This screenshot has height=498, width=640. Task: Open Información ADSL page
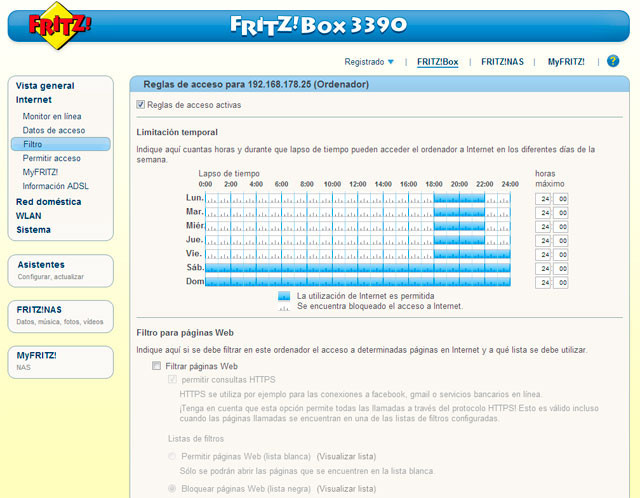tap(56, 186)
